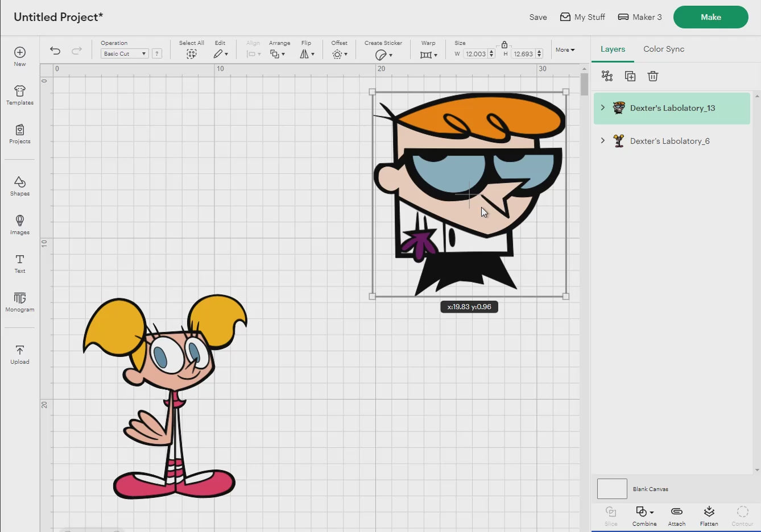Open the Combine dropdown

point(644,516)
